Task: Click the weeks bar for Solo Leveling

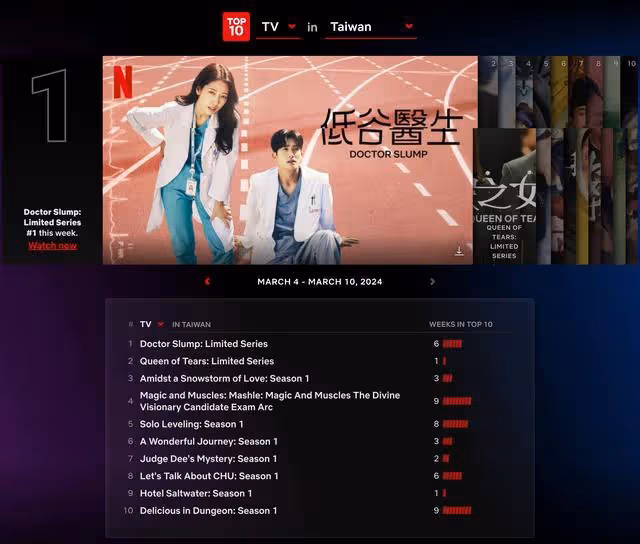Action: [455, 424]
